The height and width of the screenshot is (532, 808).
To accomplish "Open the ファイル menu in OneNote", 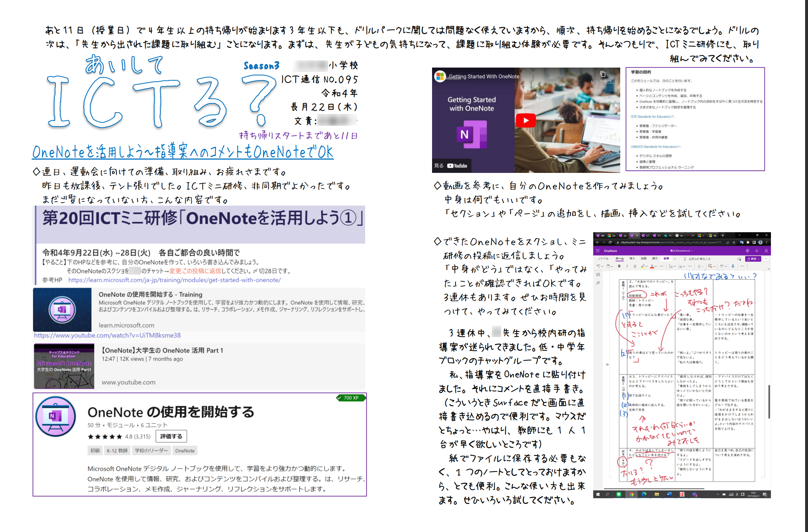I will [x=603, y=258].
